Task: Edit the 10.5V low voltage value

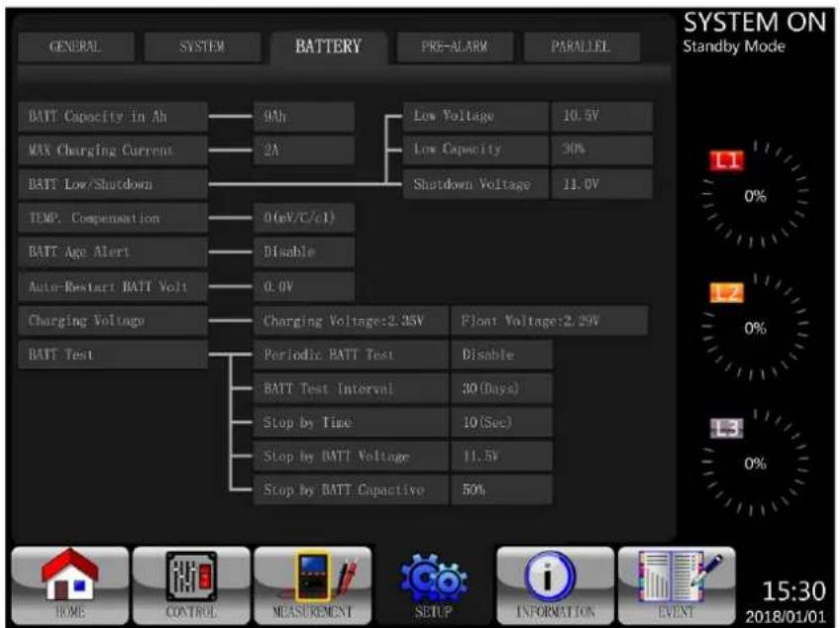Action: (x=602, y=116)
